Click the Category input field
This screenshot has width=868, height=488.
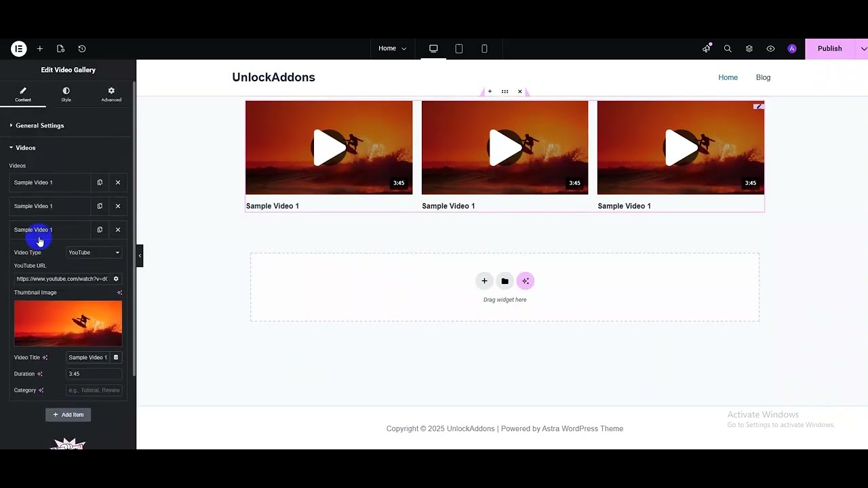(94, 390)
